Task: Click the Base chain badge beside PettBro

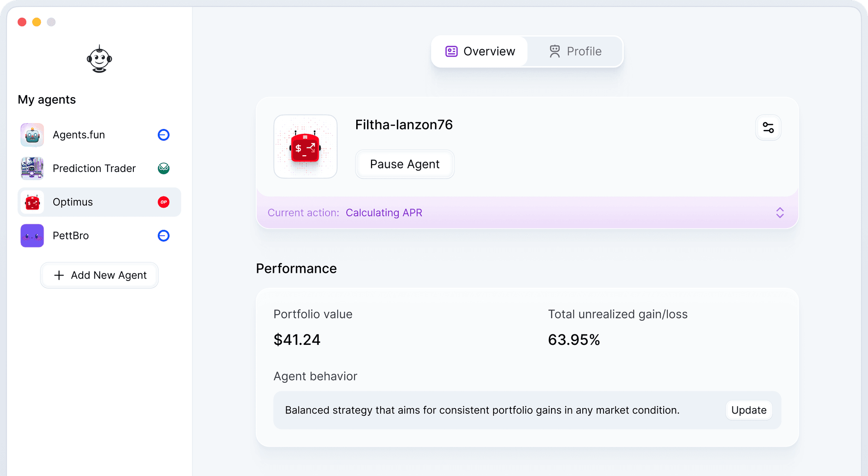Action: 164,236
